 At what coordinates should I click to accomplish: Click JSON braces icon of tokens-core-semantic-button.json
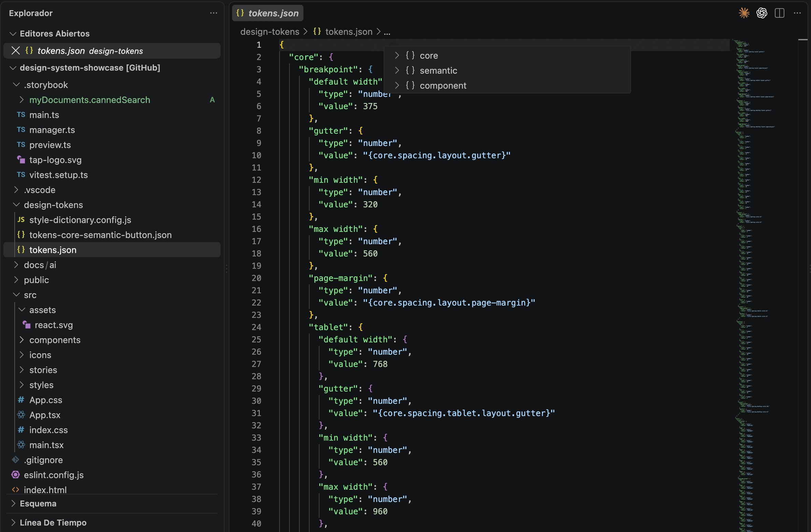21,235
